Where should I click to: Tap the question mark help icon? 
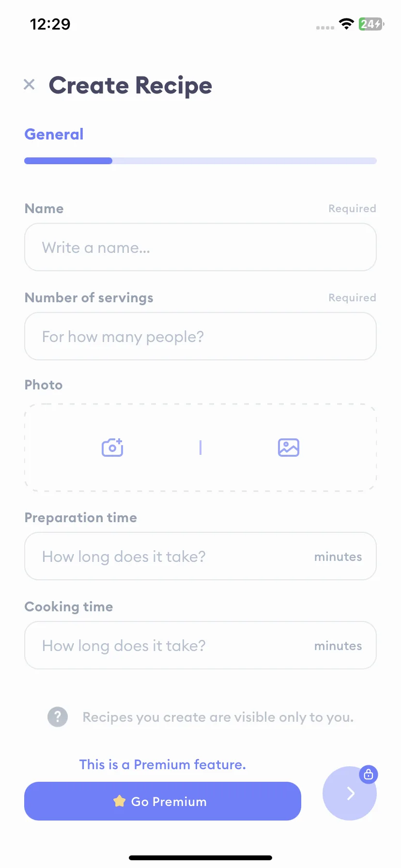click(x=58, y=717)
